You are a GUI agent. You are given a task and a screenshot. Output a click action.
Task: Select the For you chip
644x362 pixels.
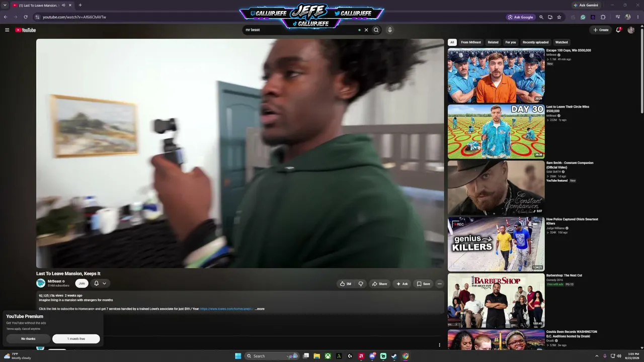(x=511, y=42)
